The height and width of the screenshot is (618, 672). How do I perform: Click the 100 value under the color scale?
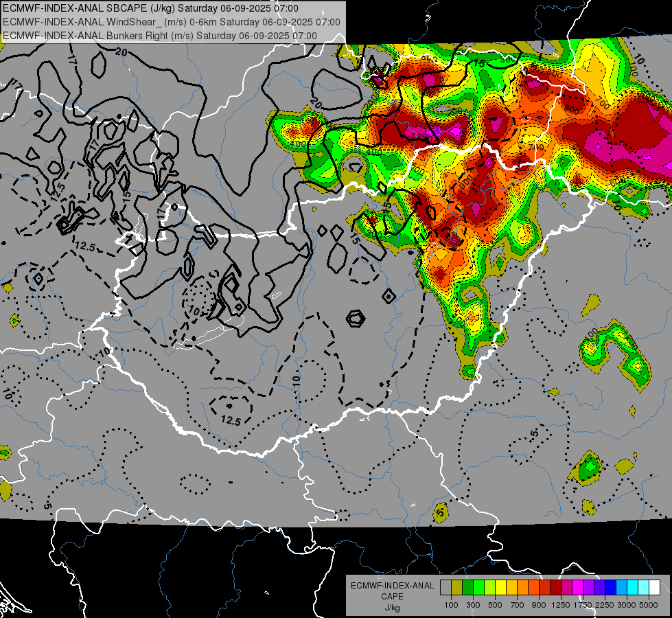pyautogui.click(x=451, y=605)
